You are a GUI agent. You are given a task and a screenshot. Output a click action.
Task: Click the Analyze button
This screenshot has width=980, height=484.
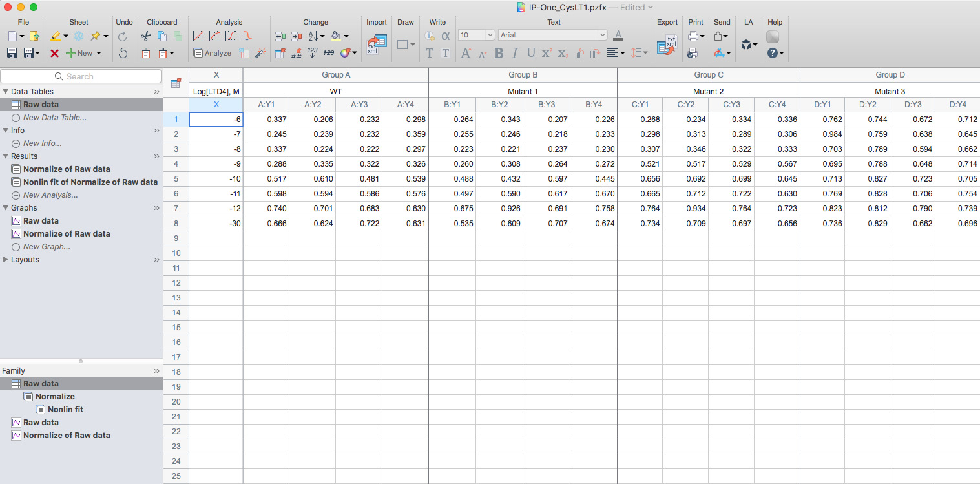click(213, 53)
